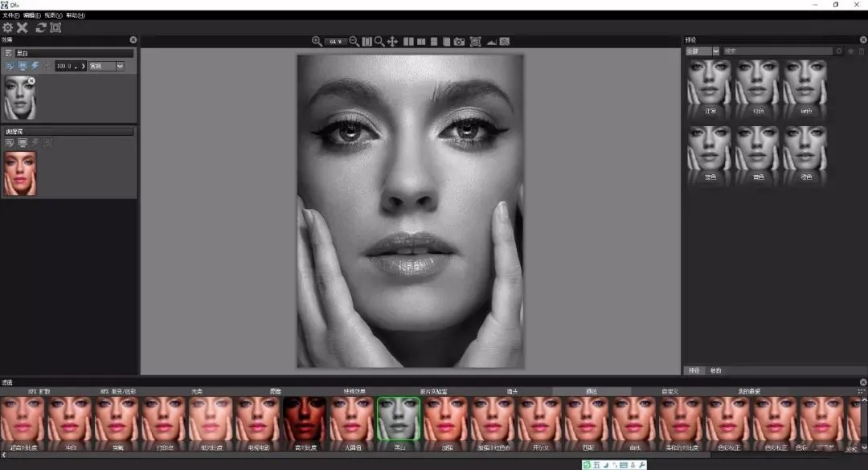The height and width of the screenshot is (470, 868).
Task: Choose the side-by-side comparison view icon
Action: pyautogui.click(x=408, y=42)
